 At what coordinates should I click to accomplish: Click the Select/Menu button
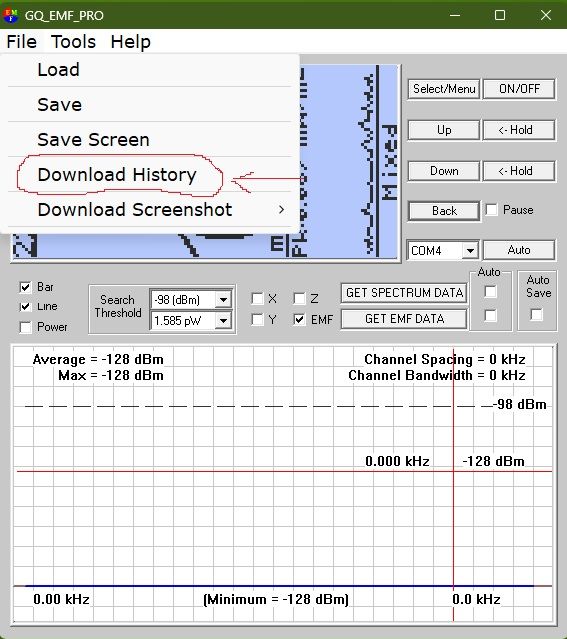[x=444, y=89]
